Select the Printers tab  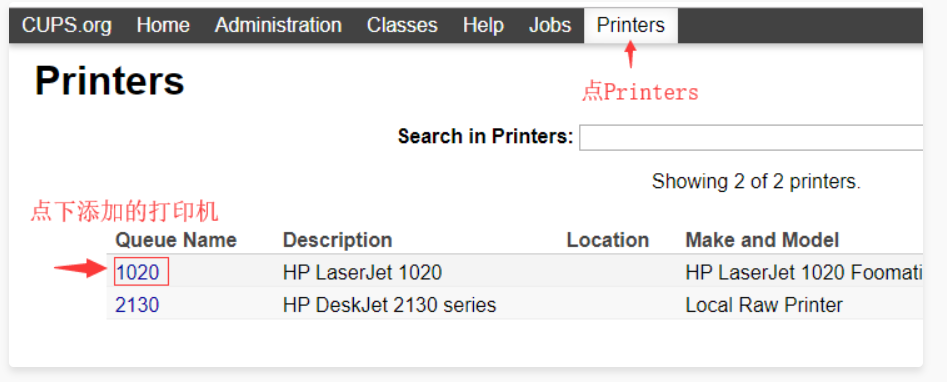click(631, 25)
